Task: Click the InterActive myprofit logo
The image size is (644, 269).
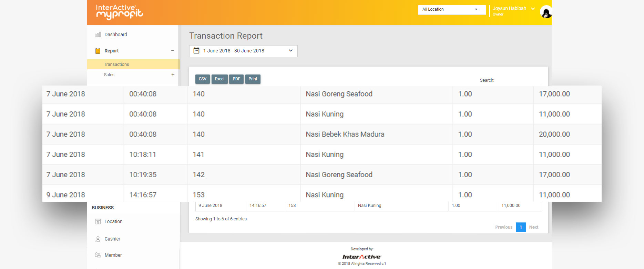Action: (x=119, y=12)
